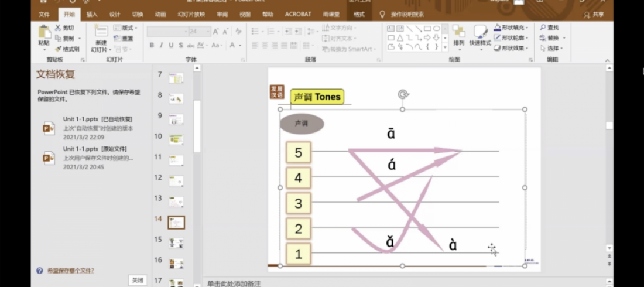Decrease list indent level icon
Viewport: 644px width, 287px height.
point(288,31)
